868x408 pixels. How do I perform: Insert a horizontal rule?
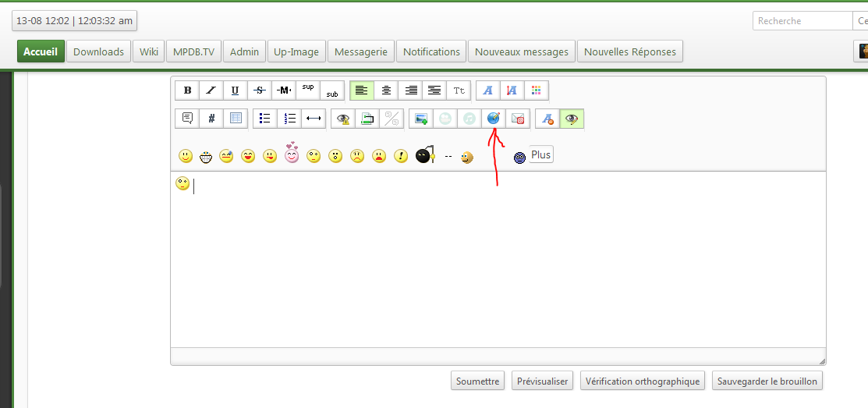point(314,119)
